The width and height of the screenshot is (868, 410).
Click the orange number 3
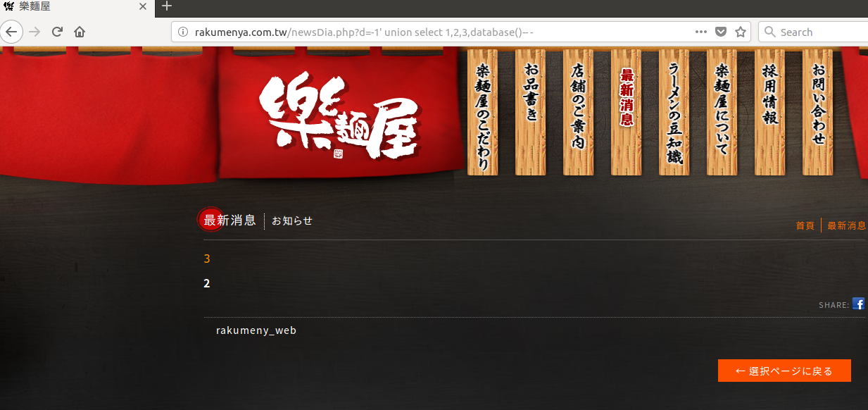pos(207,259)
